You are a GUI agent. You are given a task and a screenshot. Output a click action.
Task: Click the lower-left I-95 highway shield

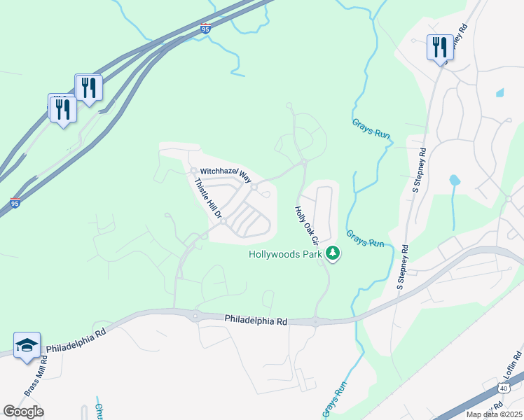(15, 203)
